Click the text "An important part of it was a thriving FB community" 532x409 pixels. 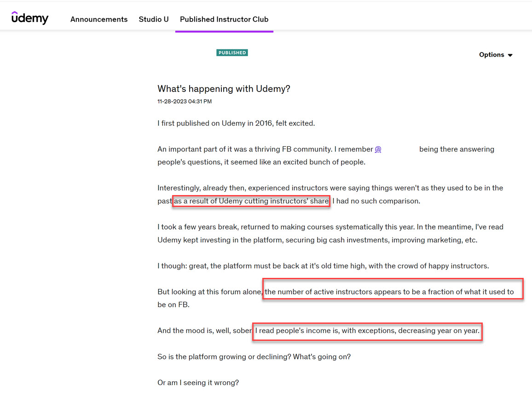pos(245,149)
